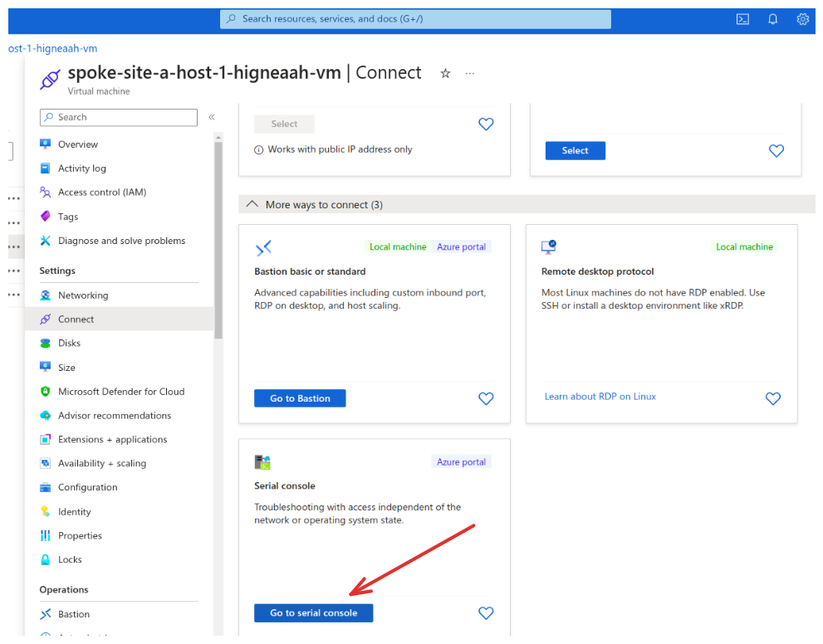Viewport: 823px width, 644px height.
Task: Click the Bastion card icon
Action: click(263, 247)
